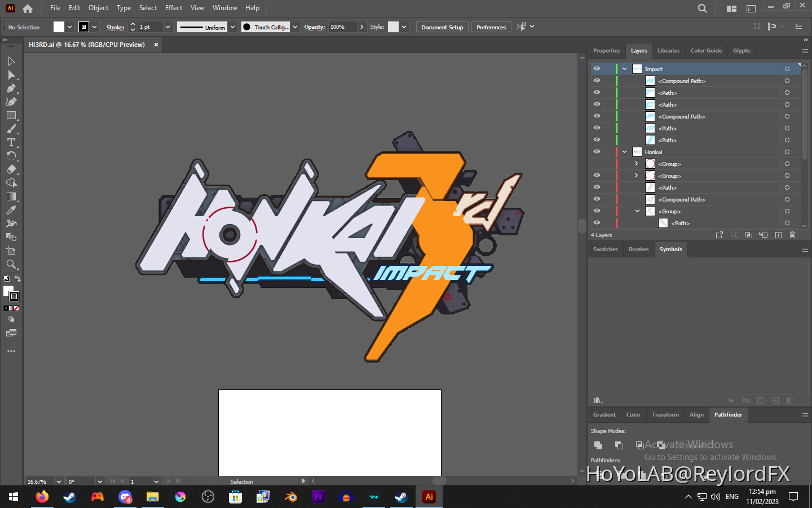Toggle visibility of the Honkai layer
Viewport: 812px width, 508px height.
(596, 151)
